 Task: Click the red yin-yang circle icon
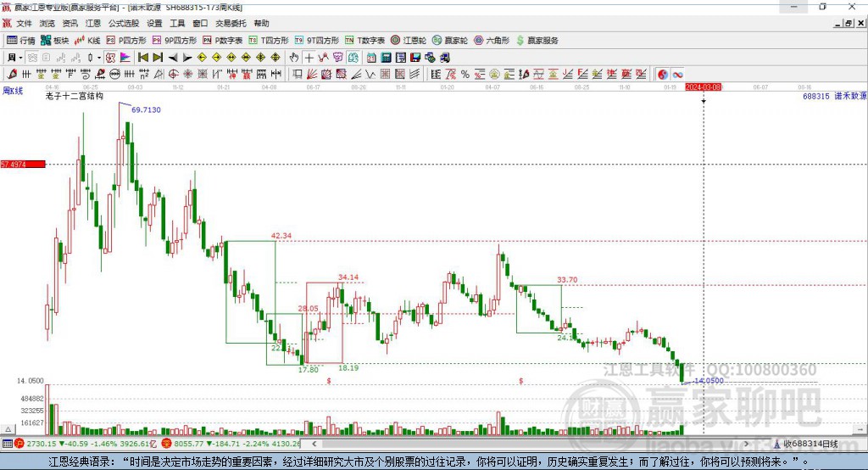663,75
